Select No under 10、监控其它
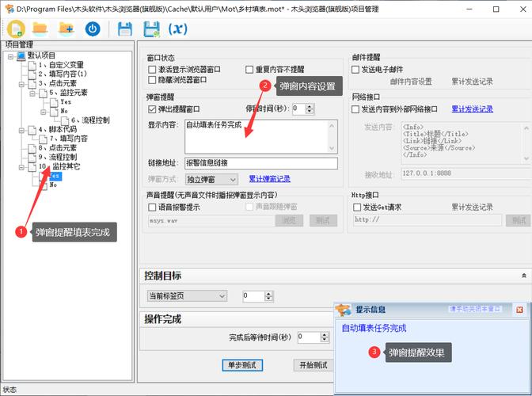The width and height of the screenshot is (532, 396). 53,185
